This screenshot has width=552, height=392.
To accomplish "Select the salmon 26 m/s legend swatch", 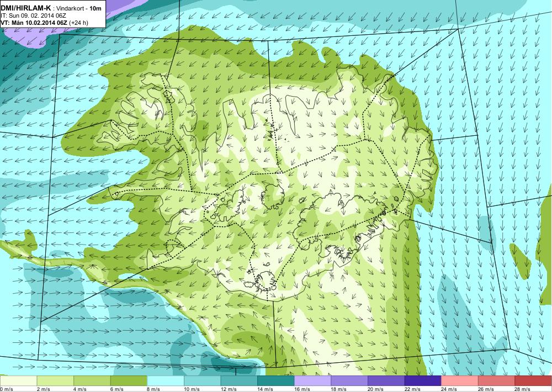I will click(x=496, y=381).
